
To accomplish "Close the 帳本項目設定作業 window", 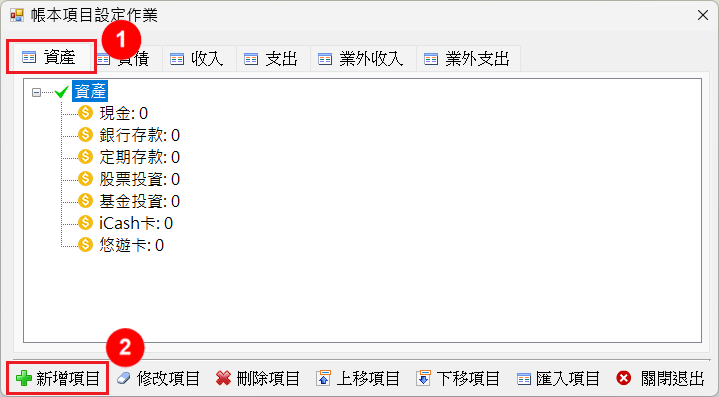I will pos(702,15).
